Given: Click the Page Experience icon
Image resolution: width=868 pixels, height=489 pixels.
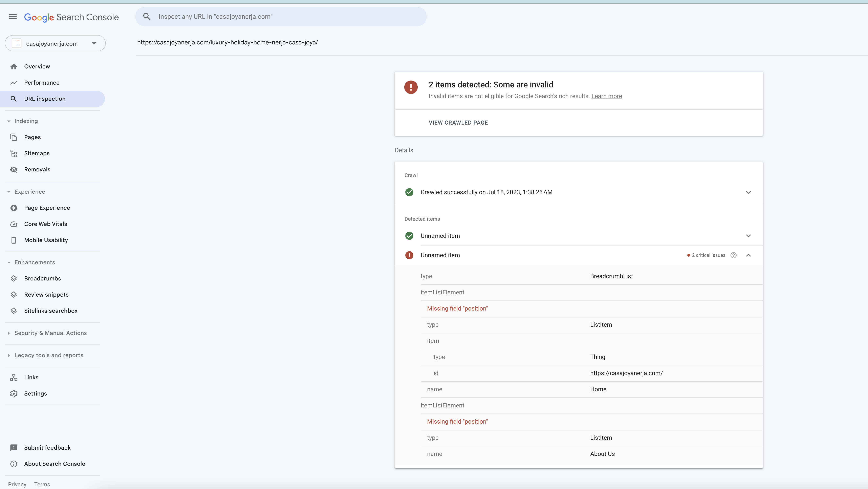Looking at the screenshot, I should (14, 208).
